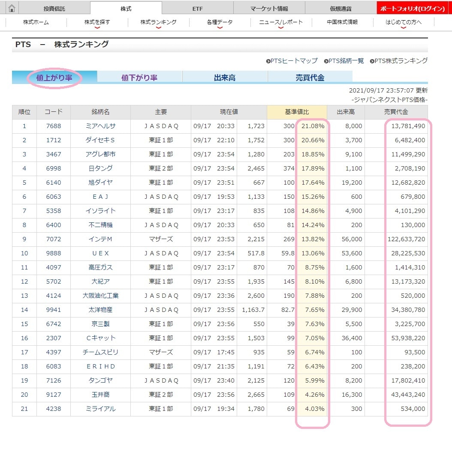Open stock Cキャット
The height and width of the screenshot is (476, 452).
point(100,338)
